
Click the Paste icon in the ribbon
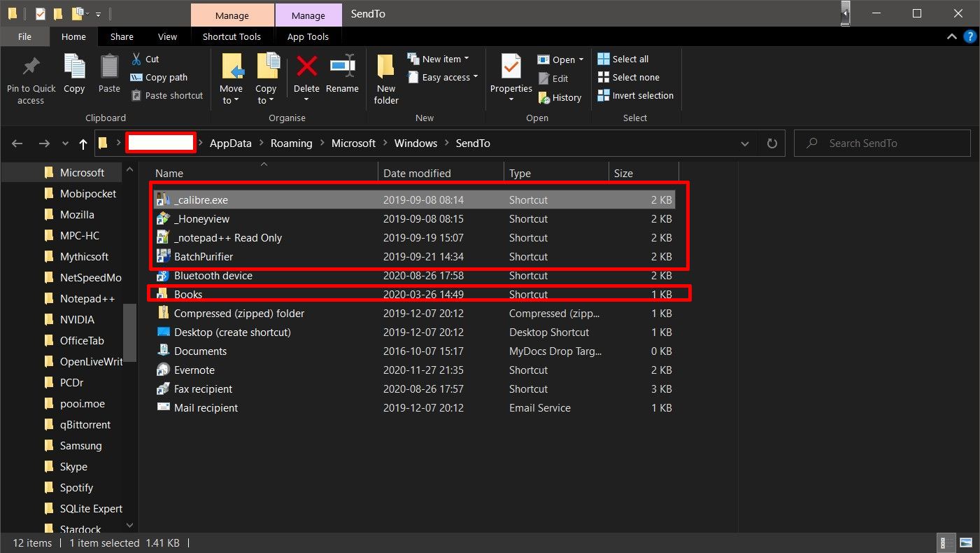(109, 66)
